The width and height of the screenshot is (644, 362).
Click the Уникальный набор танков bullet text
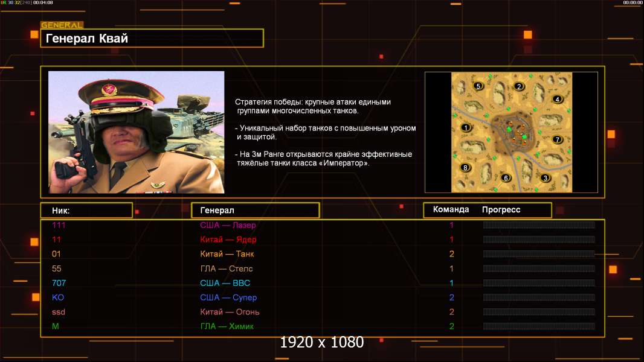(x=325, y=132)
